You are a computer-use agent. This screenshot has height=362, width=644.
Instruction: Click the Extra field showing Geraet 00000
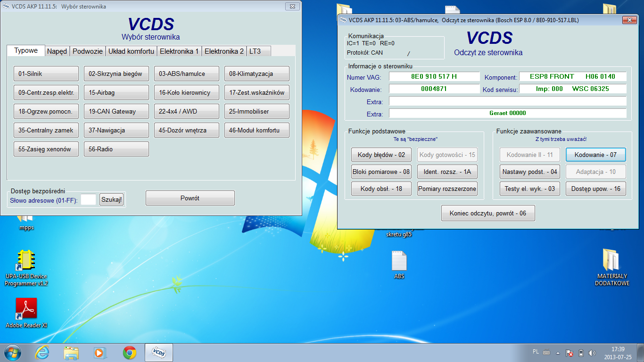click(508, 113)
